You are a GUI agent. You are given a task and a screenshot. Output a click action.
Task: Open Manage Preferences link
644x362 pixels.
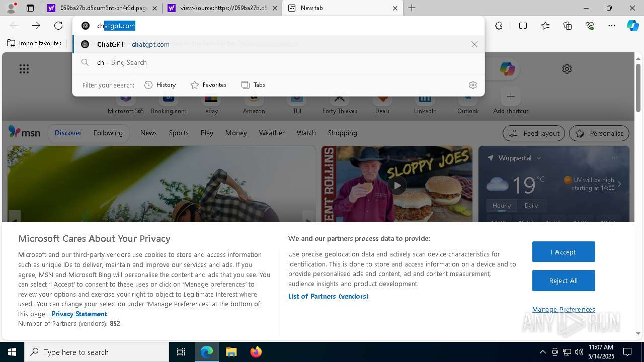[x=563, y=310]
